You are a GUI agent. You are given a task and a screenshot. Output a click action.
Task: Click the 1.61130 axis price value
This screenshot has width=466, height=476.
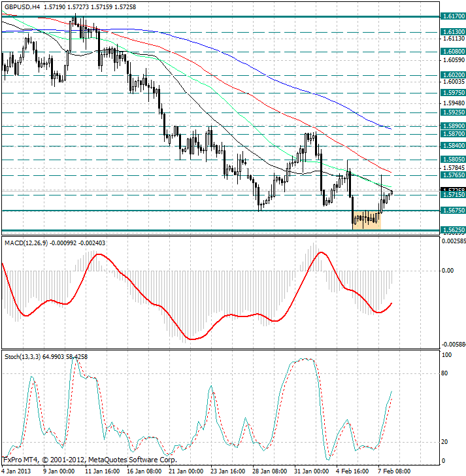point(454,39)
